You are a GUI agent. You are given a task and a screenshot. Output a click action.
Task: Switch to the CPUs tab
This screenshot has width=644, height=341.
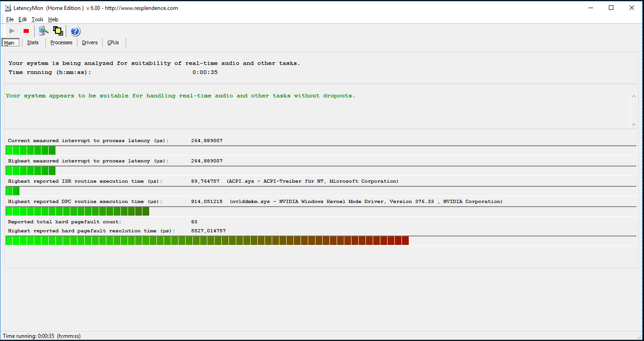coord(113,42)
